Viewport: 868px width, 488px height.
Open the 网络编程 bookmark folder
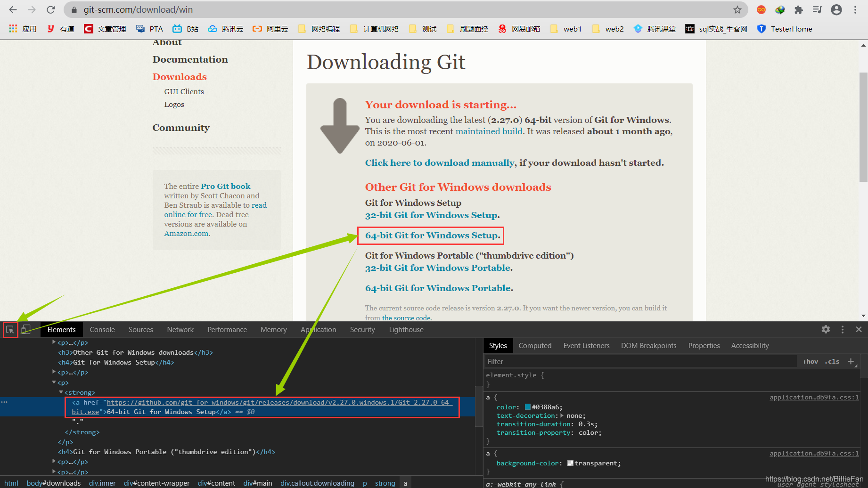(319, 29)
